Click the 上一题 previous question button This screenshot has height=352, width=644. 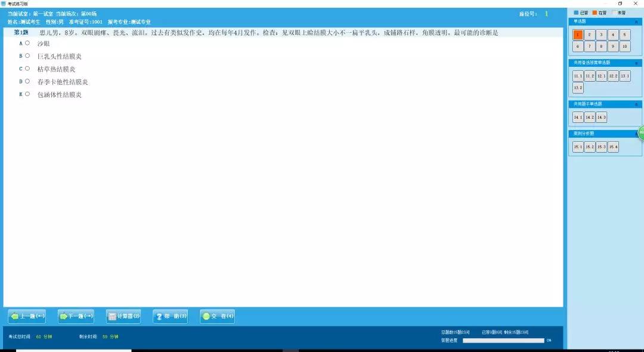pos(27,316)
